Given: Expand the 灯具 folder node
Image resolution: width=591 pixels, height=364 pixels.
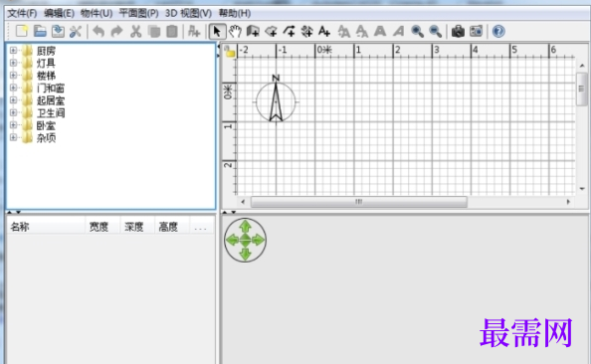Looking at the screenshot, I should (13, 63).
